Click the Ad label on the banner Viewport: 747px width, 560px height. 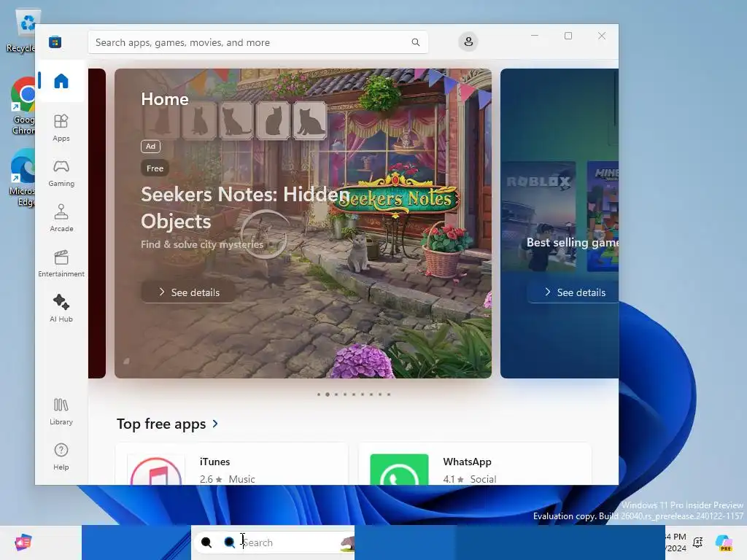pos(150,146)
